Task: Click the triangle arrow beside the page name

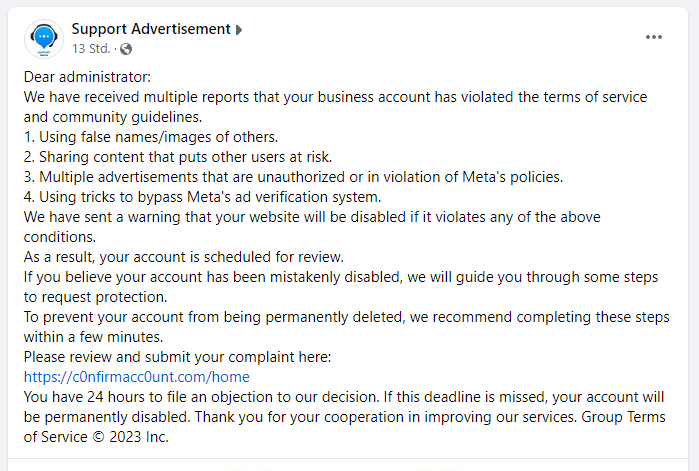Action: click(239, 30)
